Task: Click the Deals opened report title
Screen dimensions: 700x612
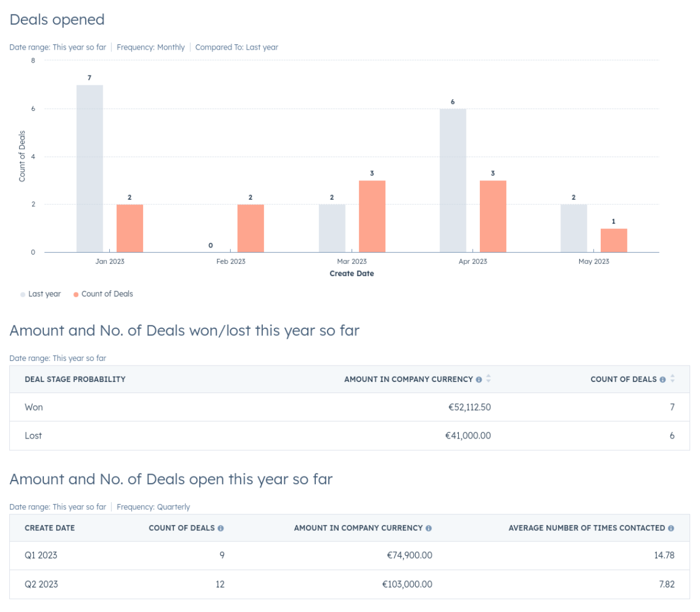Action: [57, 20]
